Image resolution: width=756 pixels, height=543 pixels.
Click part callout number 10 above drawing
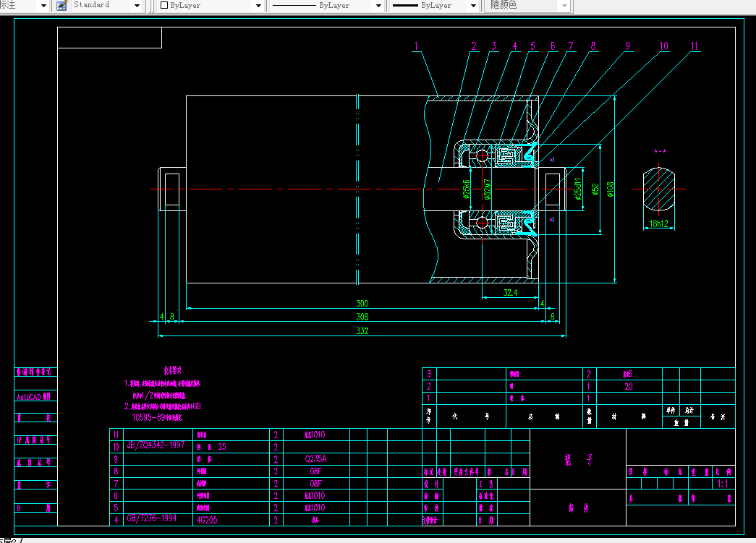pos(664,46)
